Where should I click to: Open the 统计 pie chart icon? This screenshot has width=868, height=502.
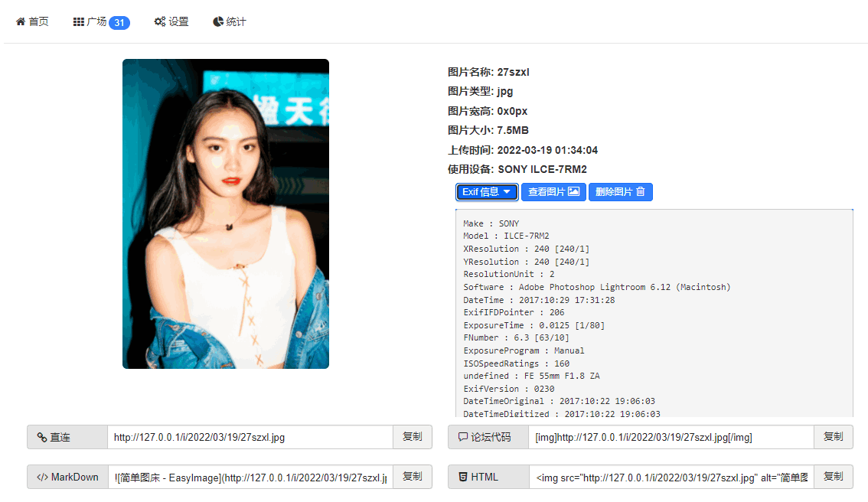217,21
